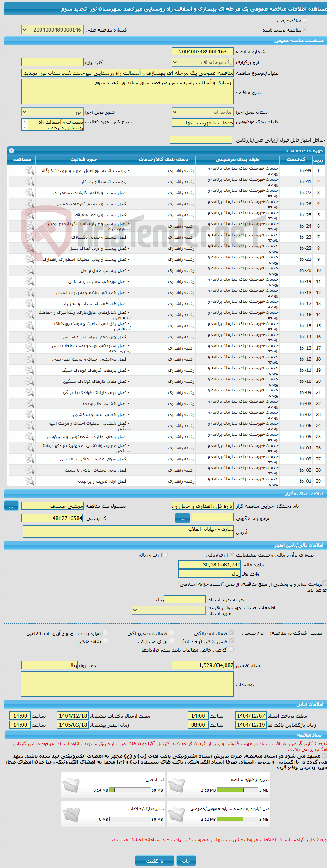
Task: Click the متن قرارداد folder icon
Action: coord(176,814)
